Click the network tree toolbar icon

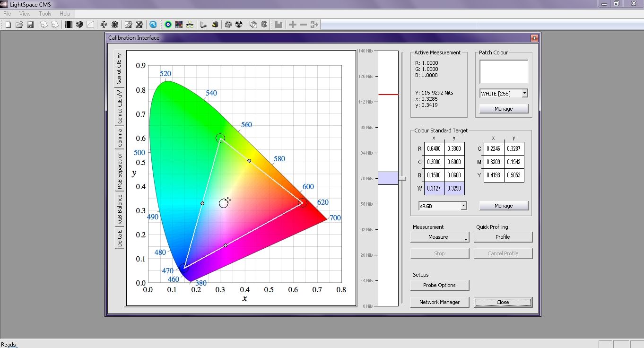(x=190, y=25)
